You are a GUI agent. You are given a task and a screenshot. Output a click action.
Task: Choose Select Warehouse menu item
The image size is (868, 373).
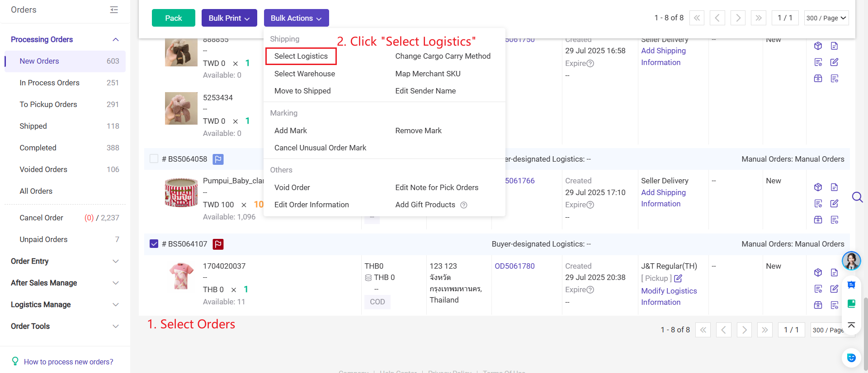(304, 74)
